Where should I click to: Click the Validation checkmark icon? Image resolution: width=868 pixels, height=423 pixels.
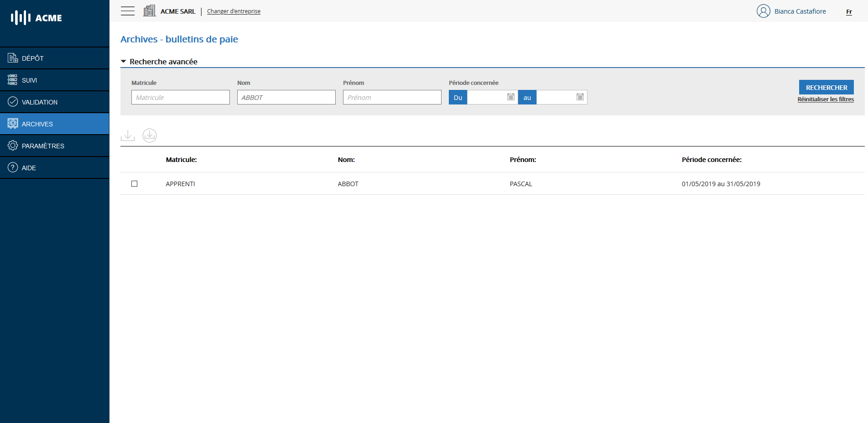(x=12, y=102)
